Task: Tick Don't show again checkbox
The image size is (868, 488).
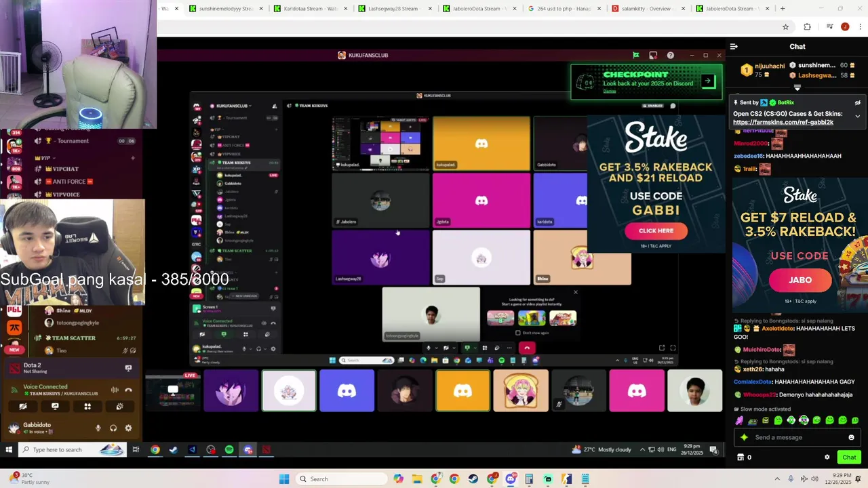Action: pos(518,333)
